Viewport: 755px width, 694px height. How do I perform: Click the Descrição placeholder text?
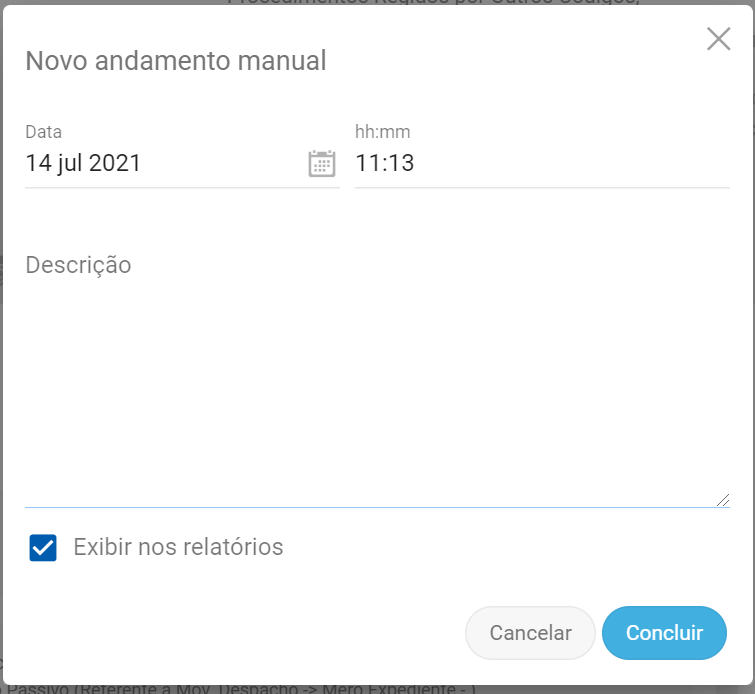coord(78,265)
